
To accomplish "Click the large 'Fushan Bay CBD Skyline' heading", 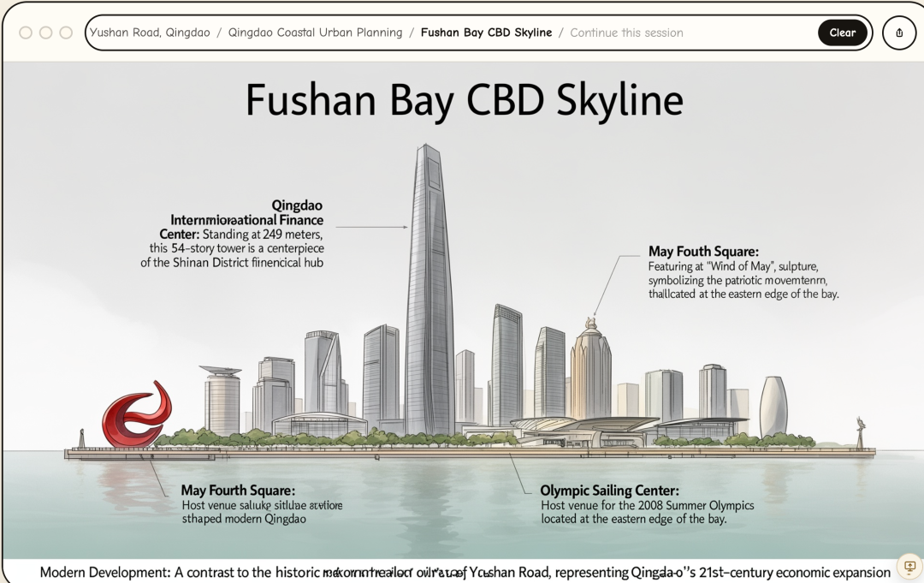I will point(465,100).
